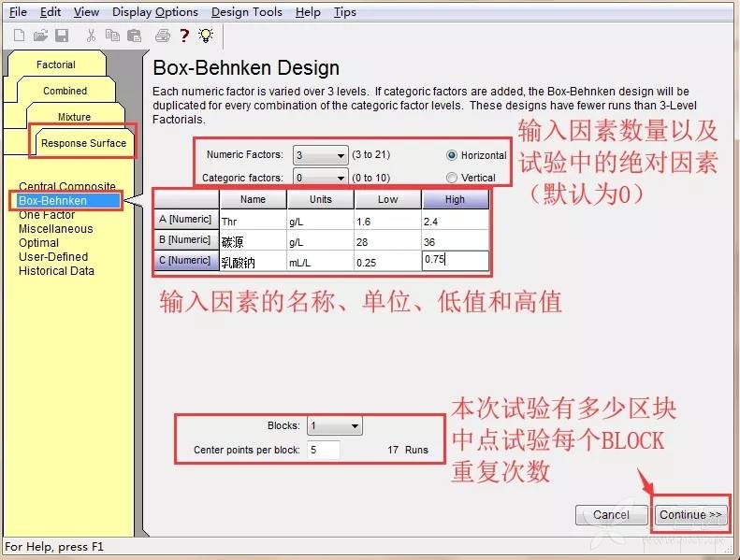Image resolution: width=740 pixels, height=560 pixels.
Task: Click the Low cell value 1.6
Action: pos(387,221)
